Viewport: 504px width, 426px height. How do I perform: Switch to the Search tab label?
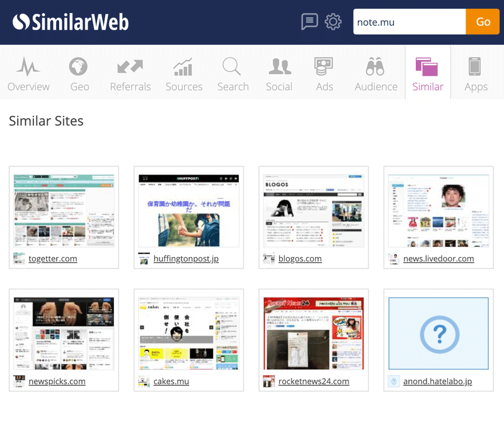(233, 86)
